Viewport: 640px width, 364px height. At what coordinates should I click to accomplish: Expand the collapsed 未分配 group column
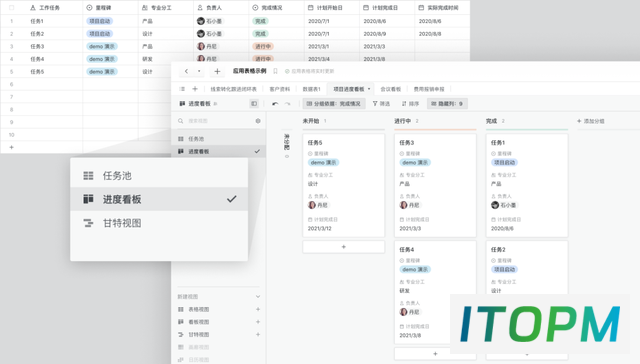[x=287, y=145]
